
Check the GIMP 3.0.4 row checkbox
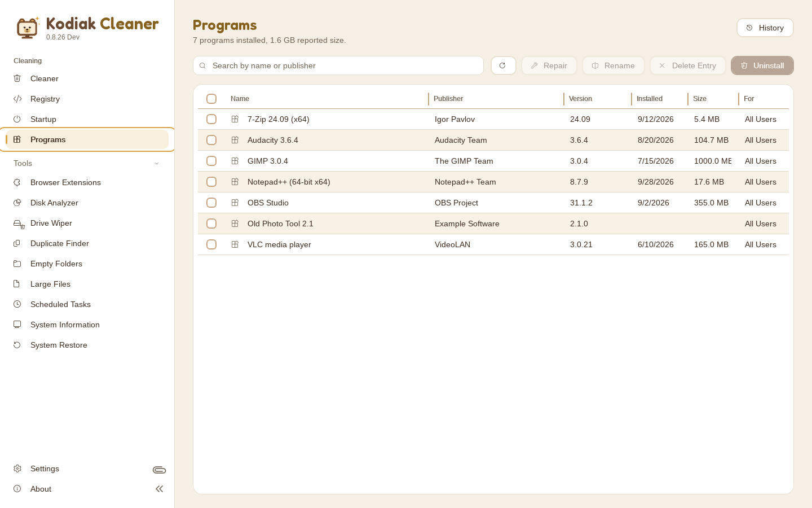point(211,161)
